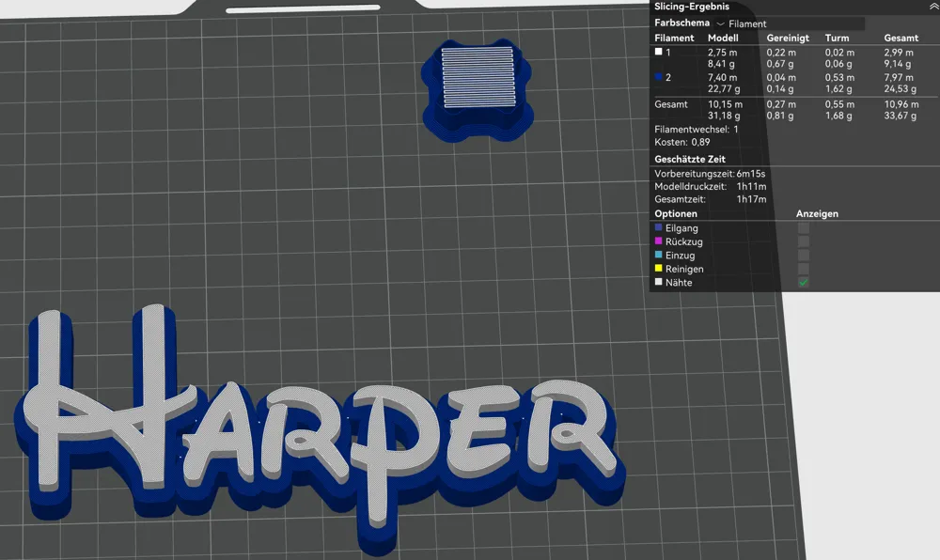The height and width of the screenshot is (560, 940).
Task: Click filament 1 total 2,99 m
Action: [899, 53]
